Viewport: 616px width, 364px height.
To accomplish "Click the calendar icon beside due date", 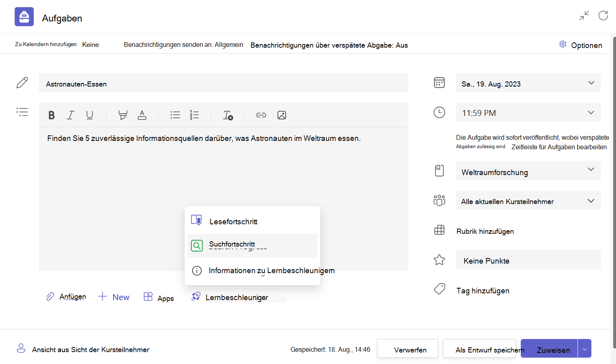I will pos(439,83).
